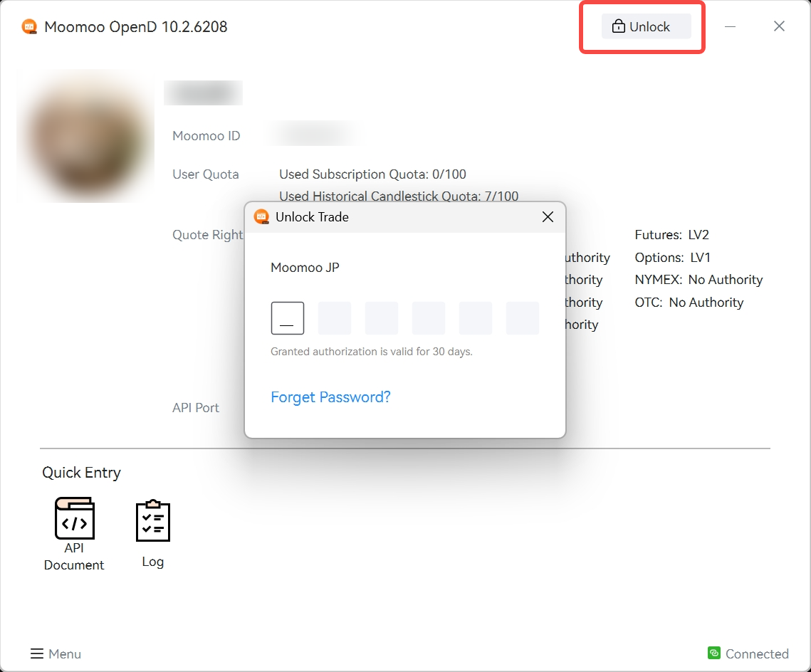Click 'NYMEX: No Authority' text
Screen dimensions: 811x672
tap(698, 280)
